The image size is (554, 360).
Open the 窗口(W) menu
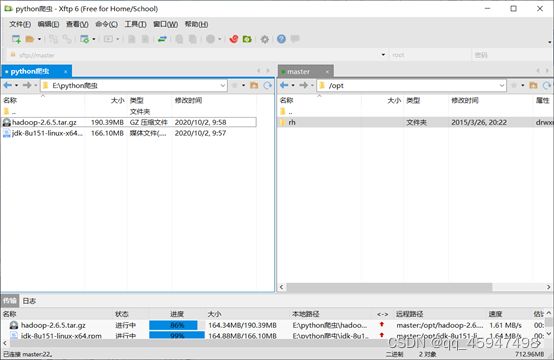click(165, 24)
